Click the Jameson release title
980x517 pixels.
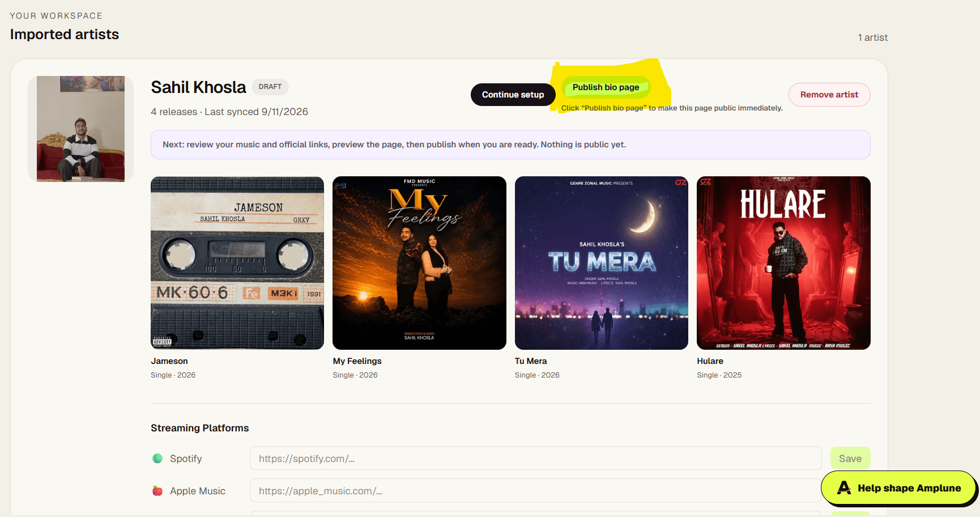point(169,361)
